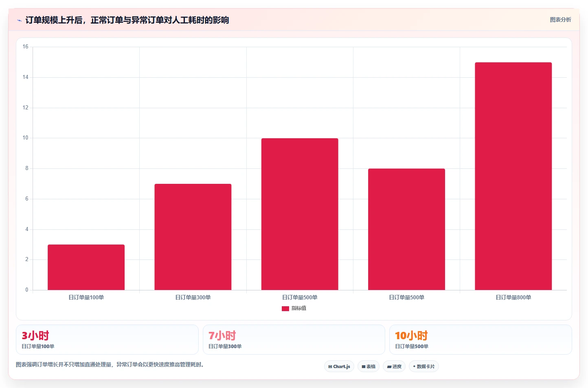
Task: Click the chart title starting with 订单规模上升后
Action: (127, 20)
